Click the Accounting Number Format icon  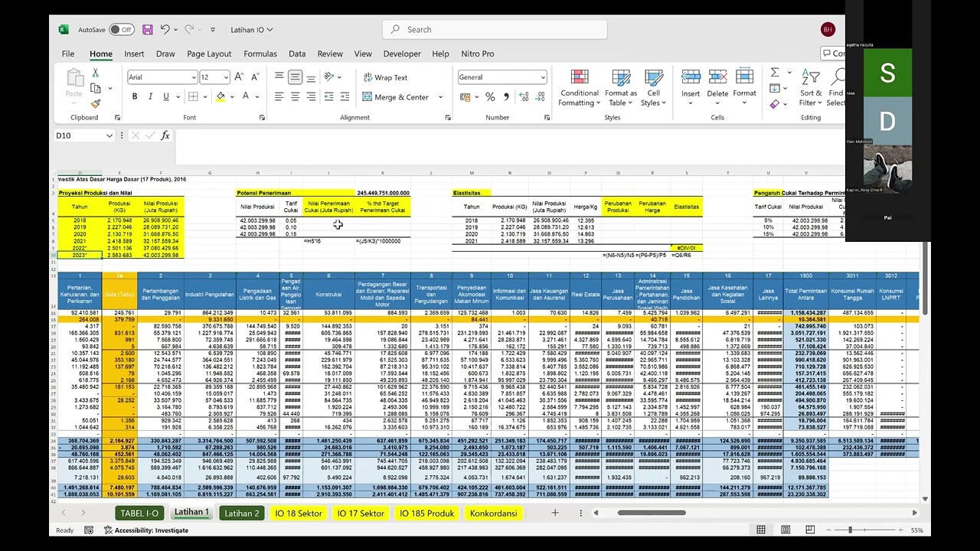click(x=466, y=96)
